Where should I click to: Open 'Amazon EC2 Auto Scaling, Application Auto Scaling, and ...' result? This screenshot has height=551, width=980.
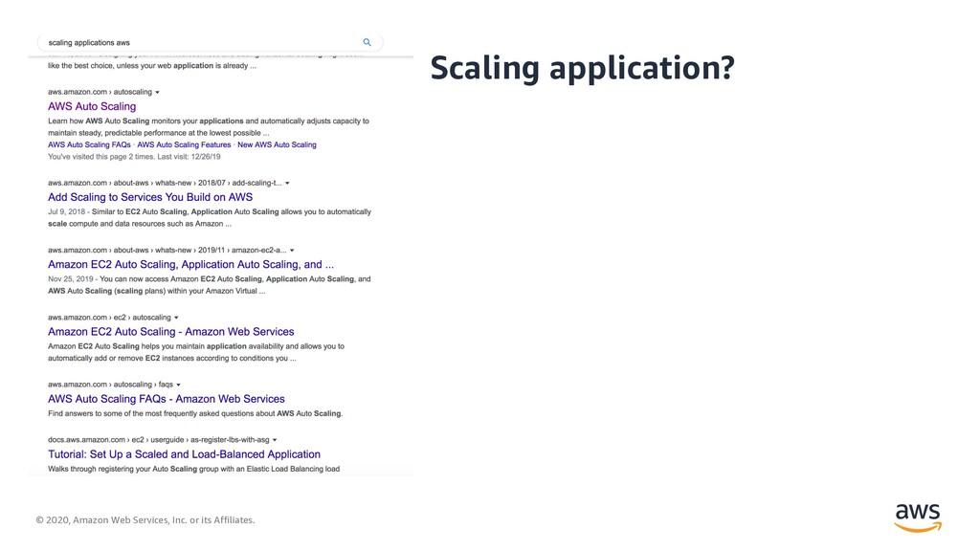pyautogui.click(x=190, y=264)
